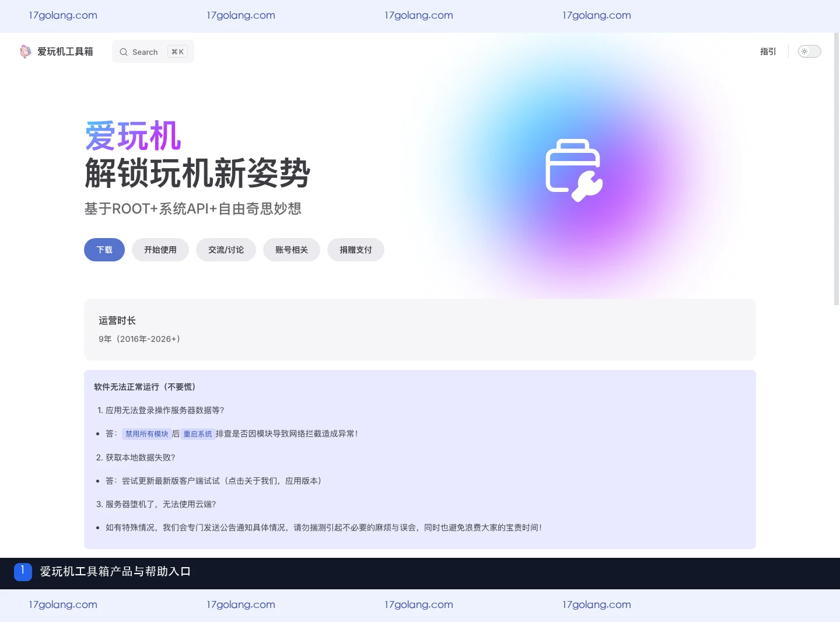Viewport: 840px width, 622px height.
Task: Click the 禁用所有模块 code tag
Action: click(x=147, y=434)
